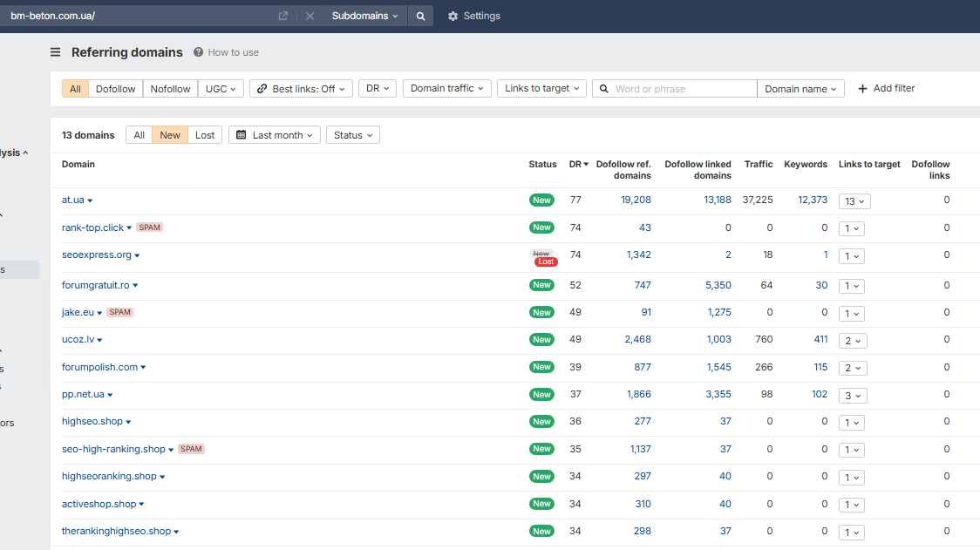This screenshot has width=980, height=550.
Task: Open the Best links: Off menu
Action: click(302, 89)
